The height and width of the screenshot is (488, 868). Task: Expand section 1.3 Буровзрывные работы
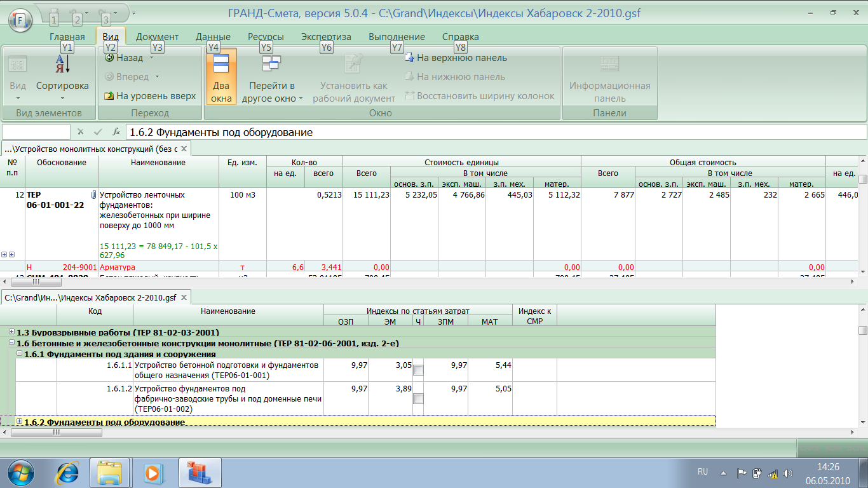click(x=12, y=332)
